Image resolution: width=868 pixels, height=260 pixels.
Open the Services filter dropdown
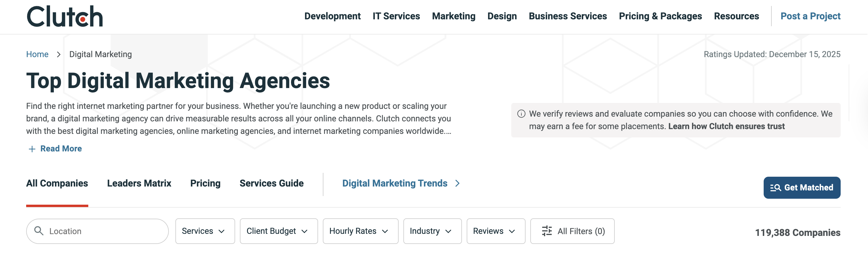[205, 231]
